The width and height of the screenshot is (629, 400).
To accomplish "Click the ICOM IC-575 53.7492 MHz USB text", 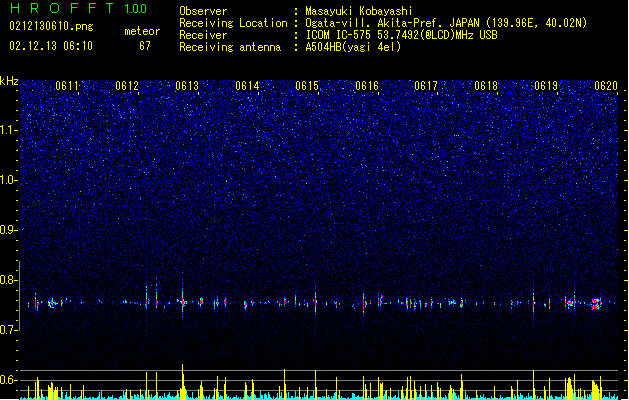I will tap(402, 35).
